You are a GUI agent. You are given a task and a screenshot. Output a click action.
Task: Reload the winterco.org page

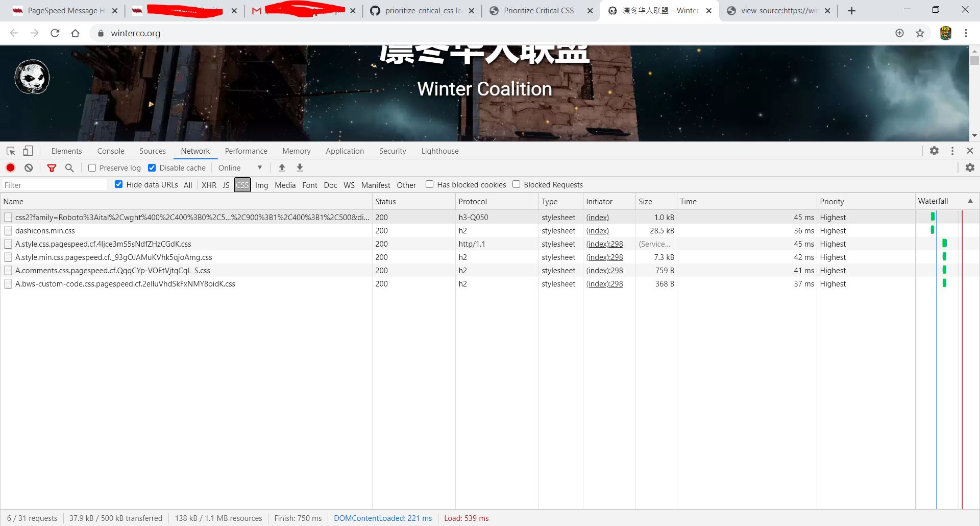[x=55, y=33]
